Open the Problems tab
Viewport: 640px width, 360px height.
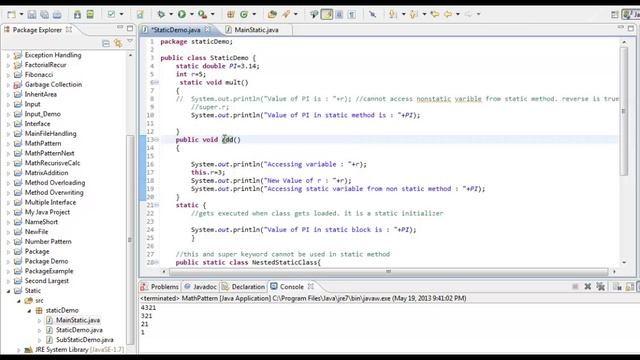pyautogui.click(x=160, y=287)
